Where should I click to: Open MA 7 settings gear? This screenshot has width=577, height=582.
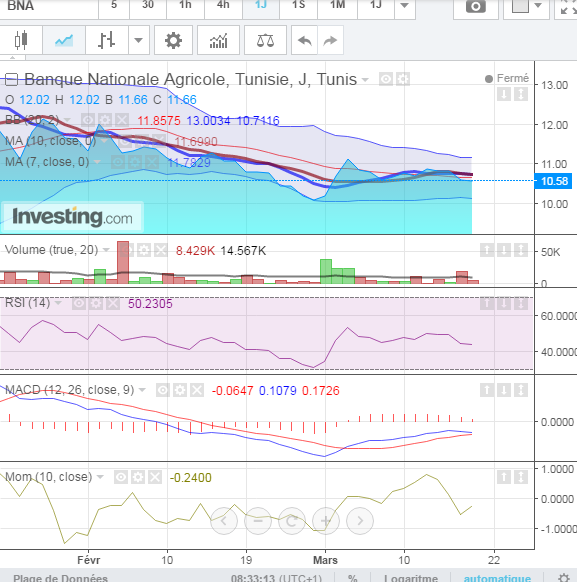coord(135,162)
